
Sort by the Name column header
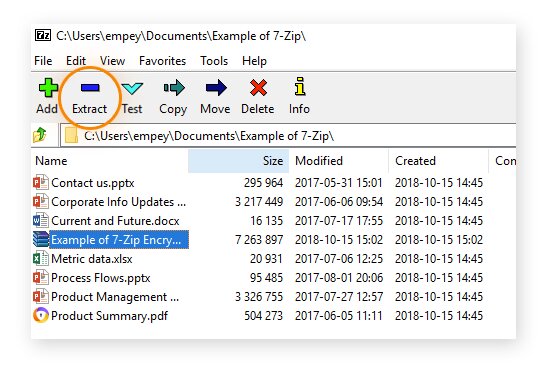point(111,161)
